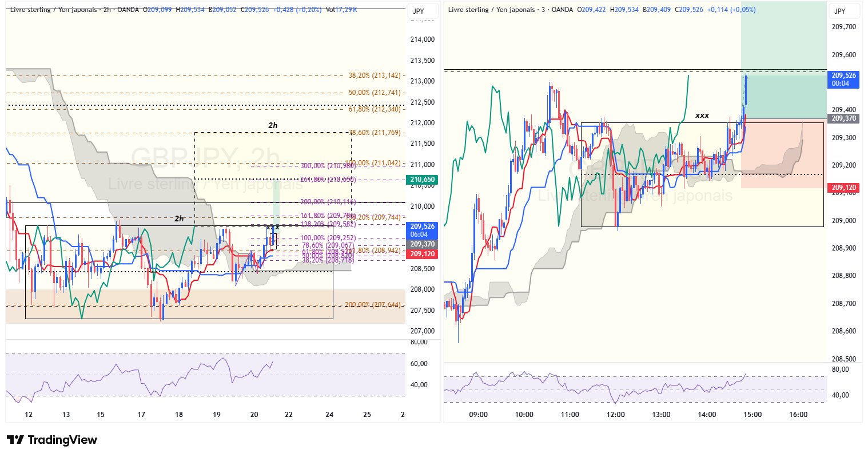868x457 pixels.
Task: Click the 60,00 RSI level on 2h chart
Action: pyautogui.click(x=419, y=364)
